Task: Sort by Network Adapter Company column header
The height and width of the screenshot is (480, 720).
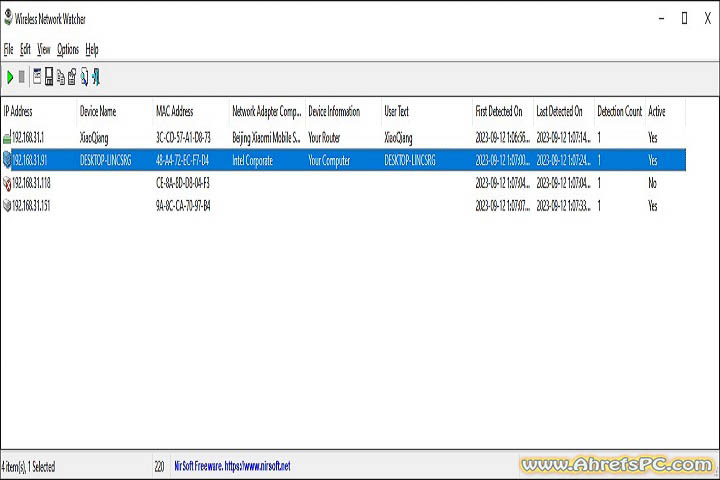Action: click(x=267, y=111)
